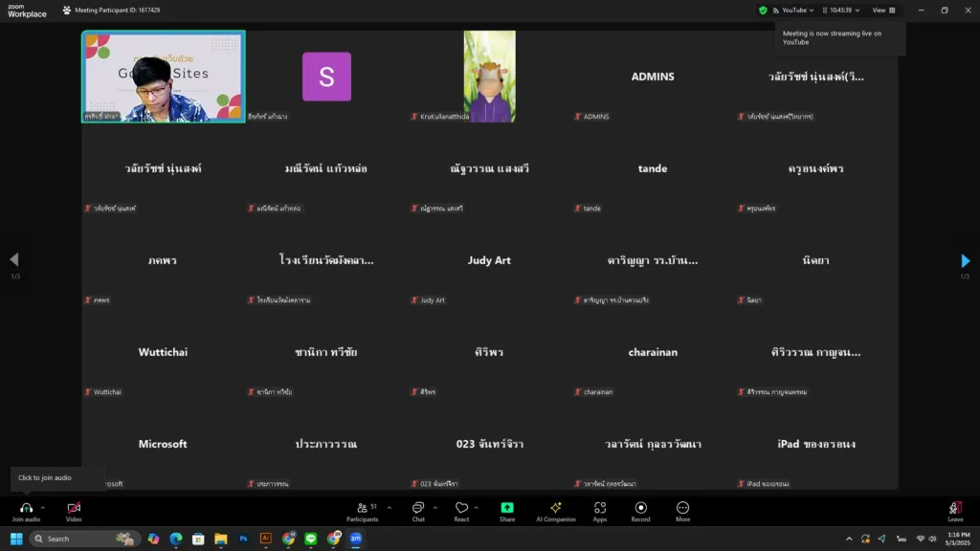Open the Apps menu in toolbar
Image resolution: width=980 pixels, height=551 pixels.
600,510
